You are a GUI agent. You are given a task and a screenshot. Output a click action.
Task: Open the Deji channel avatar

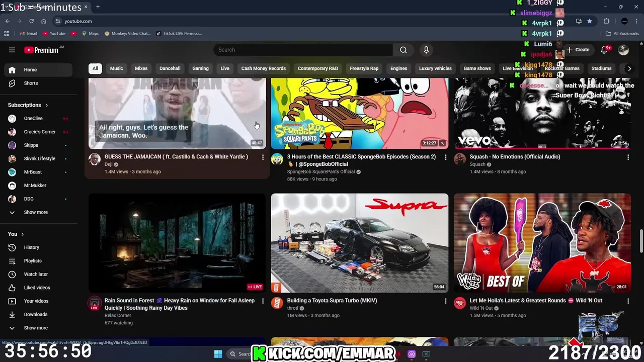click(95, 159)
